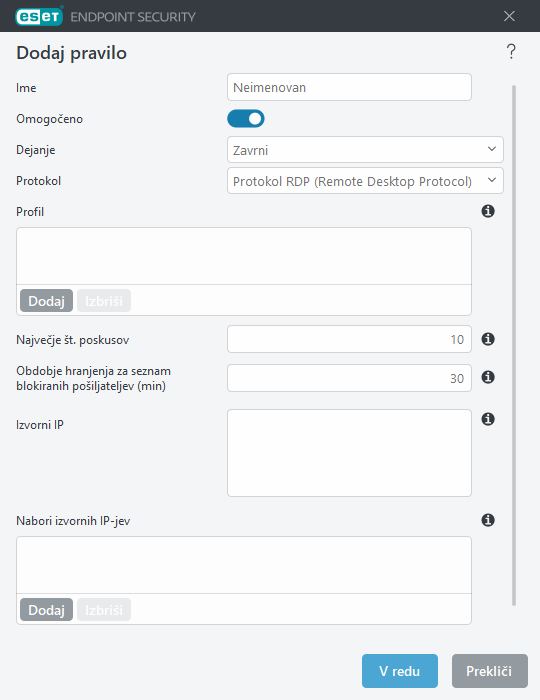Image resolution: width=540 pixels, height=700 pixels.
Task: Click the ESET logo in title bar
Action: coord(39,17)
